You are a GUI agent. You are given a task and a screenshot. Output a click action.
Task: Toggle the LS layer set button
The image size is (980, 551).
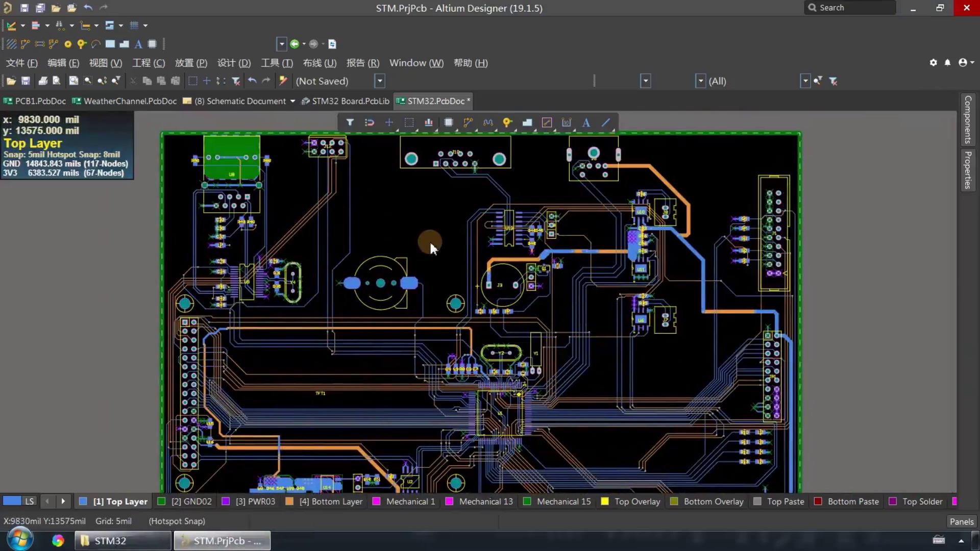(x=30, y=502)
